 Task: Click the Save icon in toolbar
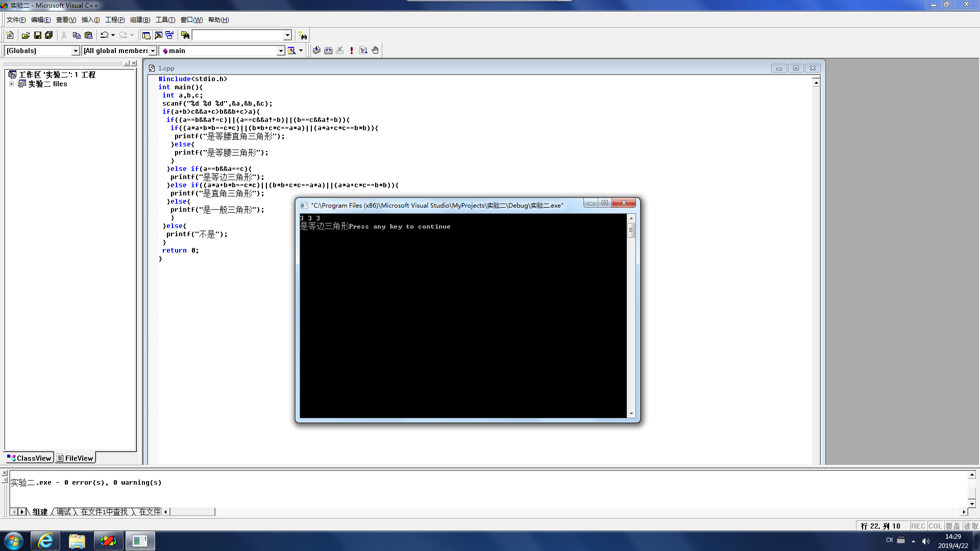[x=37, y=35]
